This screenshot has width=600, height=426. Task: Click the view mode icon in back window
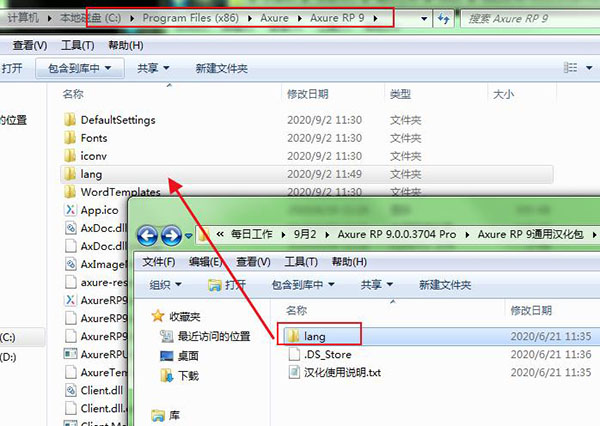571,68
